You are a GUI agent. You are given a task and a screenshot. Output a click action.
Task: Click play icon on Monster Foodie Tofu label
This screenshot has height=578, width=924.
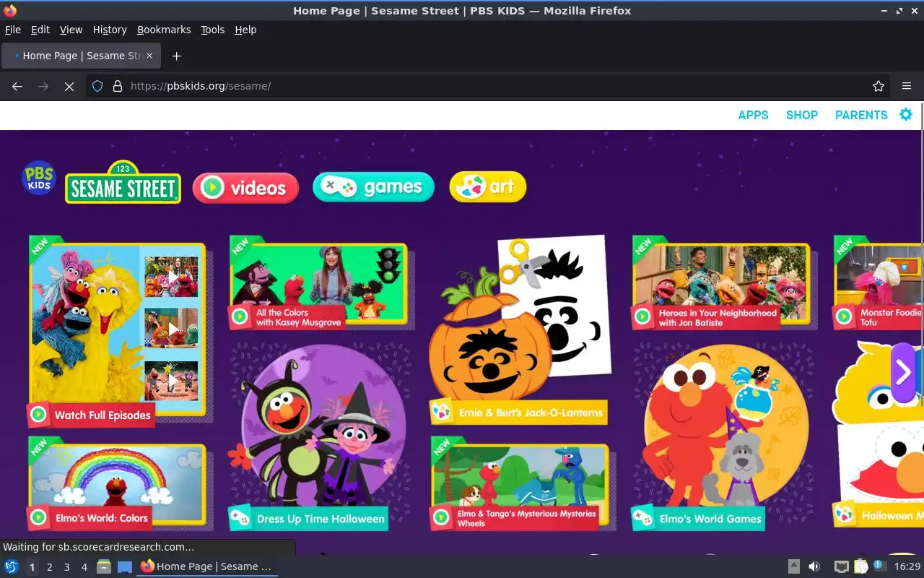pyautogui.click(x=844, y=316)
